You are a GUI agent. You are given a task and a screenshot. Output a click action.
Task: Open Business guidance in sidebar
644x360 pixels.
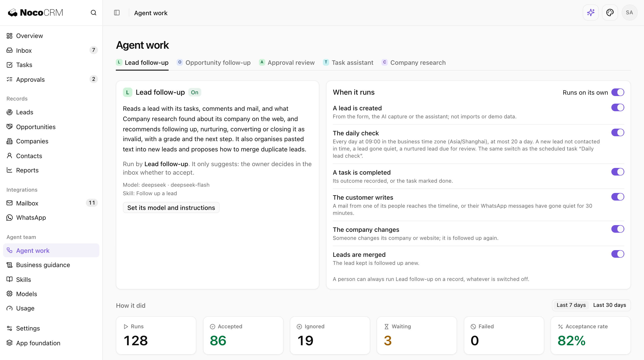[51, 265]
